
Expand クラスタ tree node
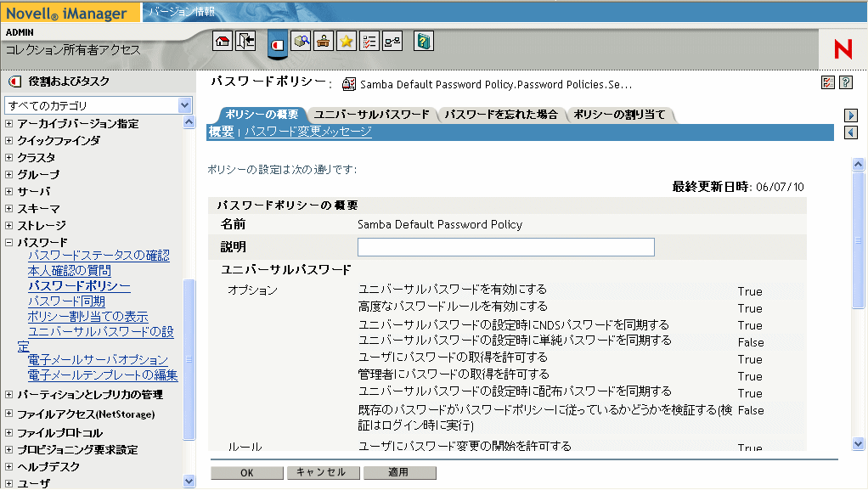(8, 157)
